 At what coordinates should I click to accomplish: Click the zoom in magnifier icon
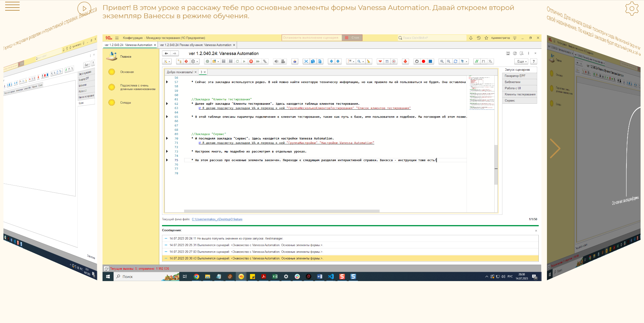pyautogui.click(x=442, y=62)
